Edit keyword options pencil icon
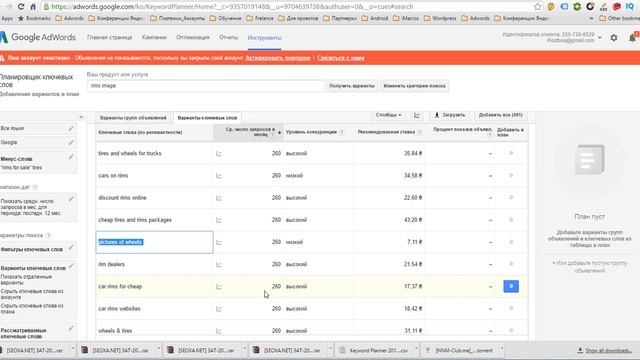 pyautogui.click(x=71, y=266)
